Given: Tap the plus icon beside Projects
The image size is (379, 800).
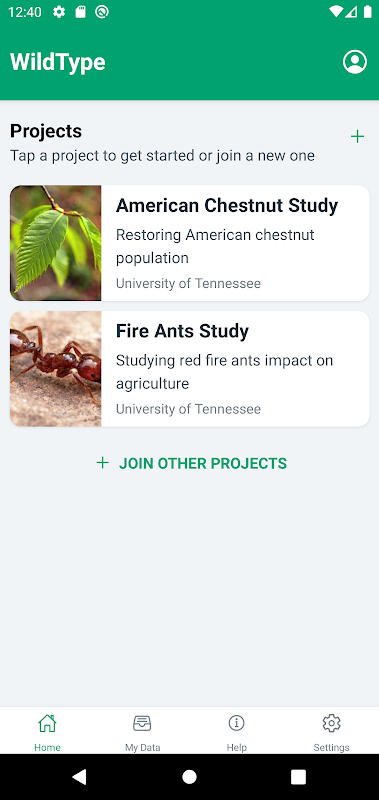Looking at the screenshot, I should click(x=358, y=136).
